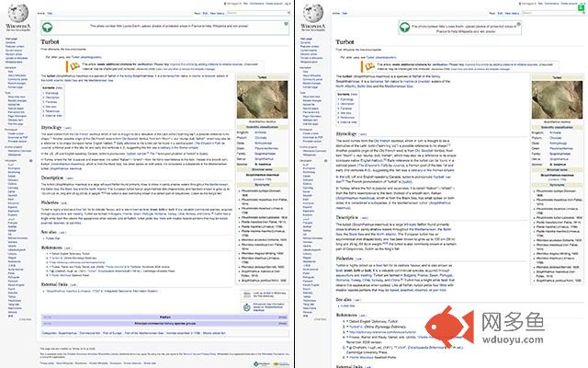Edit the Etymology section on left page
Viewport: 588px width, 368px height.
(x=68, y=128)
